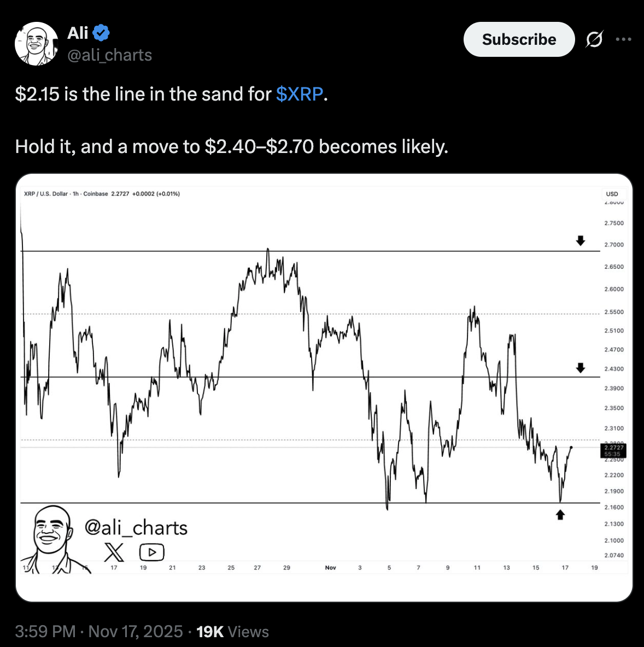Click the Nov marker on the time axis
This screenshot has width=644, height=647.
coord(330,568)
